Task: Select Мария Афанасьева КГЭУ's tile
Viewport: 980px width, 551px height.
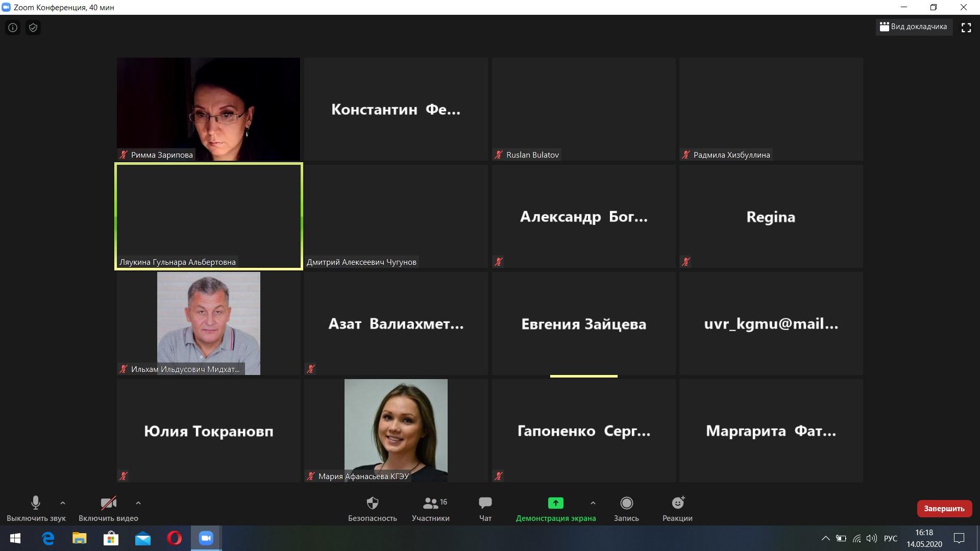Action: pos(396,430)
